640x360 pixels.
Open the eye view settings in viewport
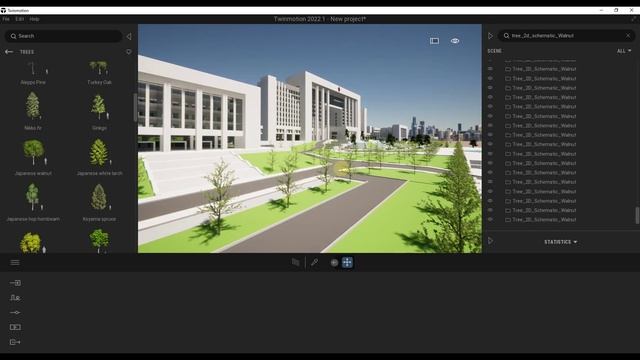tap(455, 41)
